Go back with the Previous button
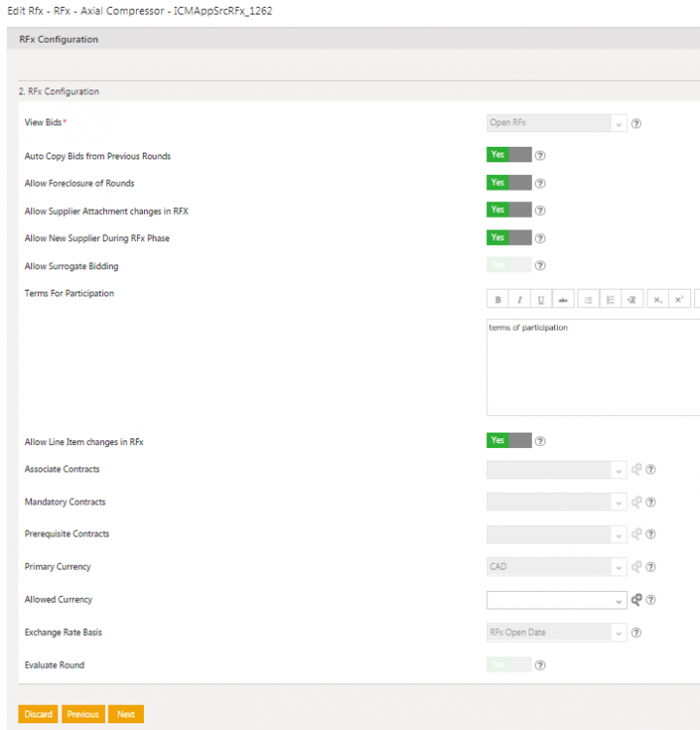 tap(83, 714)
